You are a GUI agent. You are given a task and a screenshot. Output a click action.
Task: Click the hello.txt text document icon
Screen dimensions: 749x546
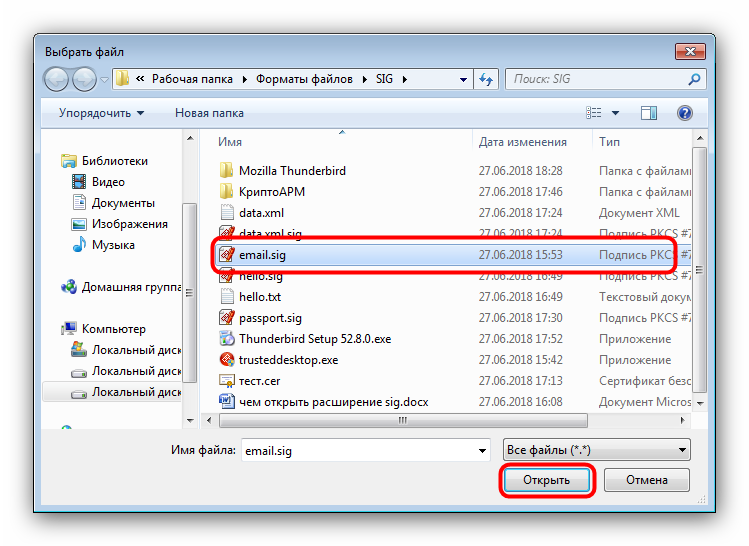[227, 297]
